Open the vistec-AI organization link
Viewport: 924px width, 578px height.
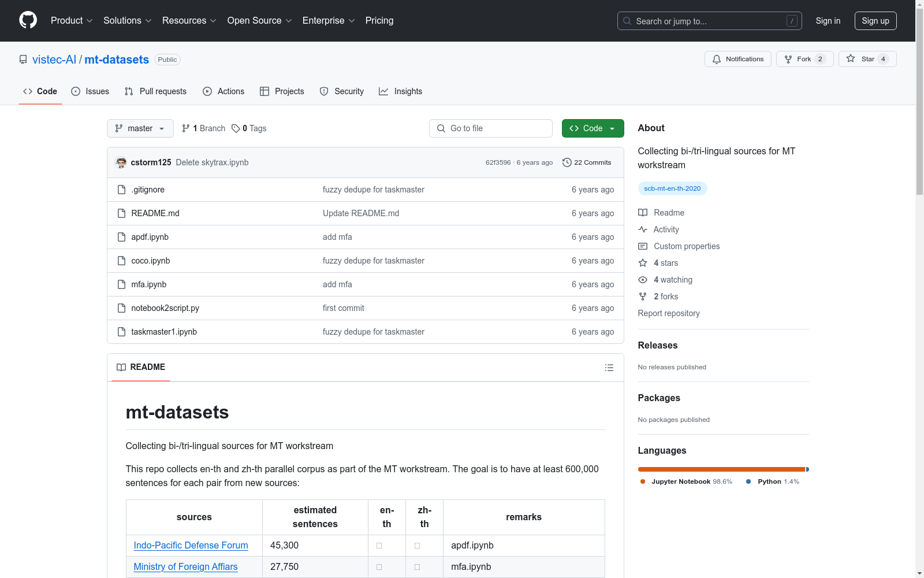(54, 60)
